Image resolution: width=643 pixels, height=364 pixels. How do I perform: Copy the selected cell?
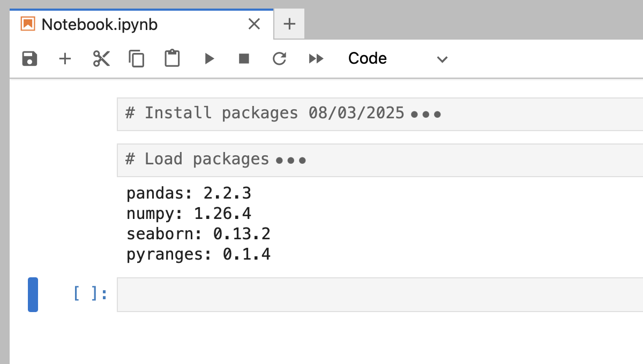tap(137, 59)
